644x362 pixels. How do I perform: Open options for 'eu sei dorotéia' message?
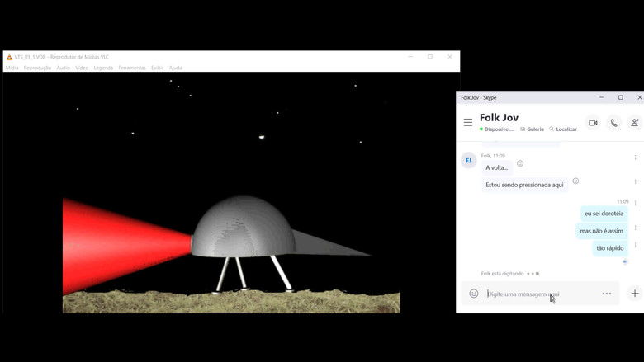coord(635,203)
